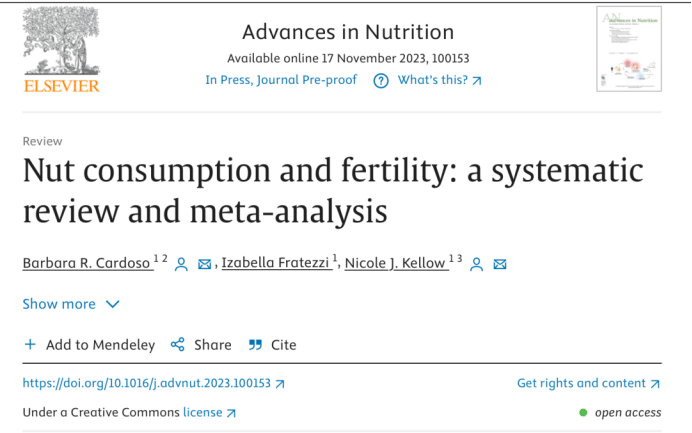The image size is (692, 433).
Task: Click author name Barbara R. Cardoso
Action: click(x=87, y=263)
